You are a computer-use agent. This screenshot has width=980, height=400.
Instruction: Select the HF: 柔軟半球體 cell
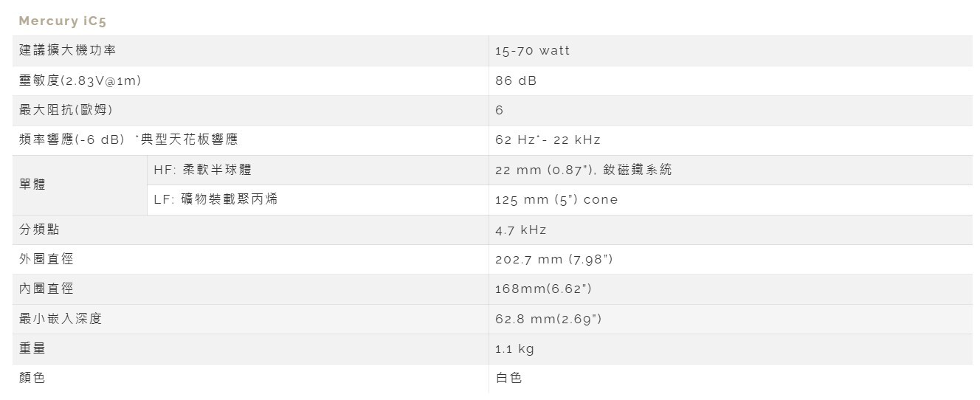(x=202, y=170)
